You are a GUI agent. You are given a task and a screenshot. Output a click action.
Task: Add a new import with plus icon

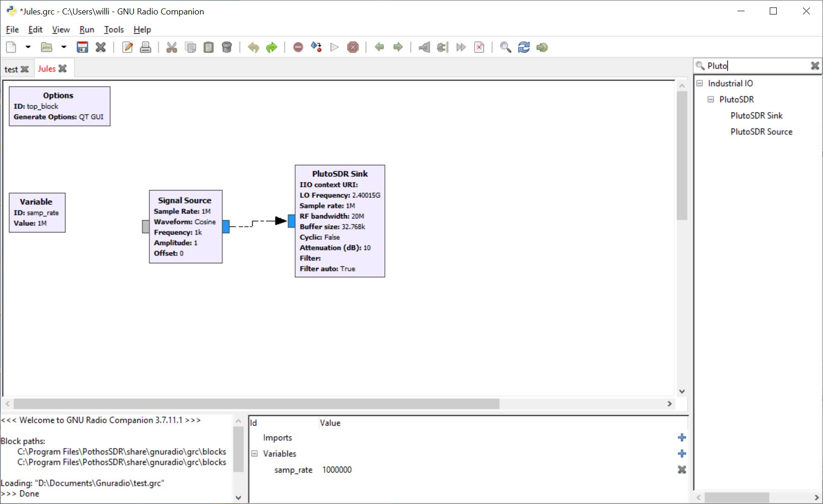[x=682, y=437]
